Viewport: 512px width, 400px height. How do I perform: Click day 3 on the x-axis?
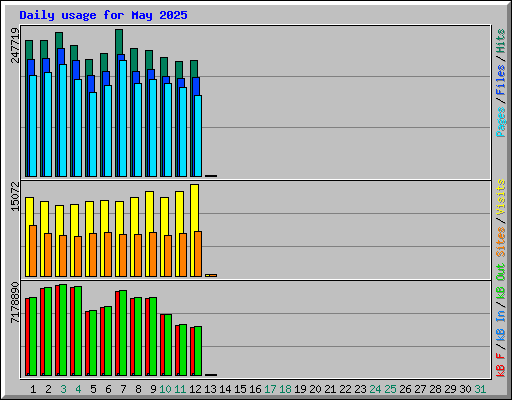63,389
